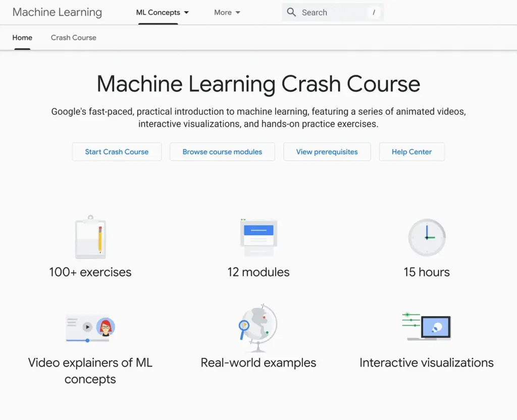Click 'Video explainers of ML concepts' text
This screenshot has width=517, height=420.
90,371
